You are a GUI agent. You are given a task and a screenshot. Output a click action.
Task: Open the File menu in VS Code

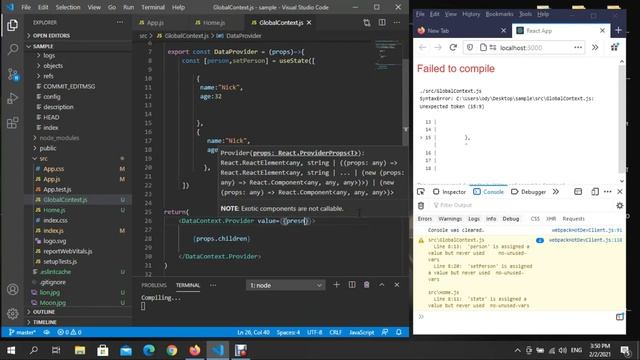[26, 7]
